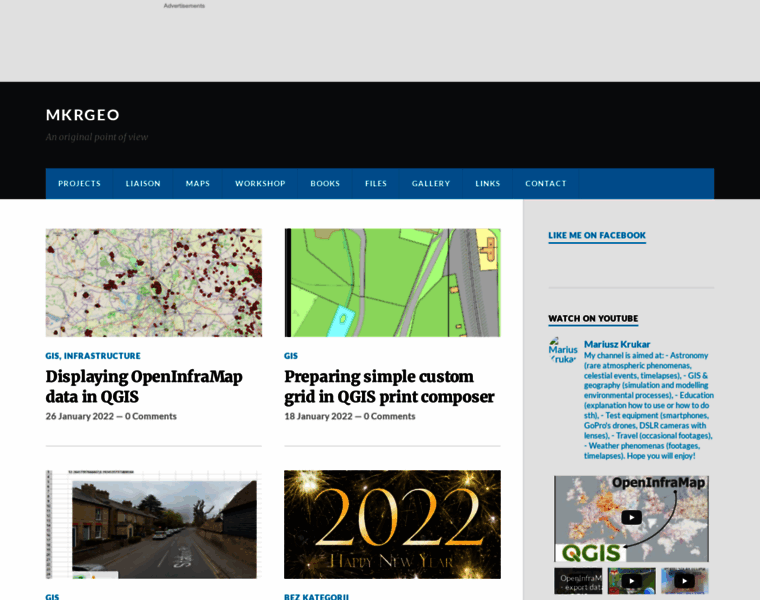Open the 26 January 2022 date link
760x600 pixels.
[79, 416]
